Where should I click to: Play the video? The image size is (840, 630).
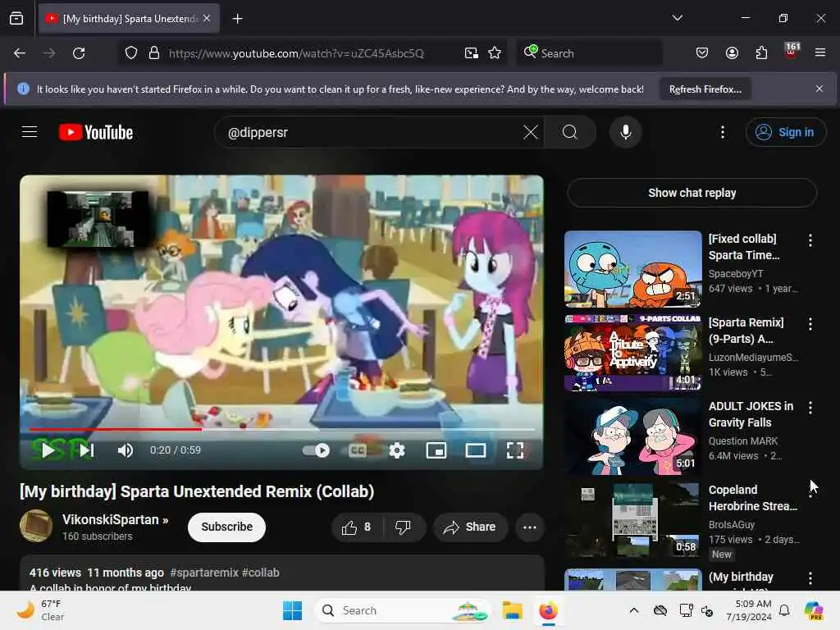click(48, 450)
